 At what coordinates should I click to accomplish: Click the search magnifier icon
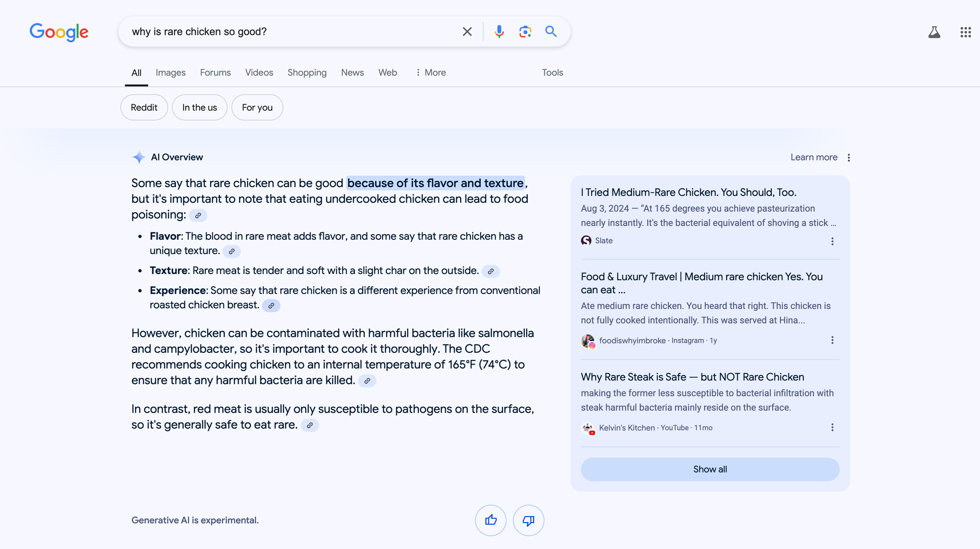pos(551,31)
